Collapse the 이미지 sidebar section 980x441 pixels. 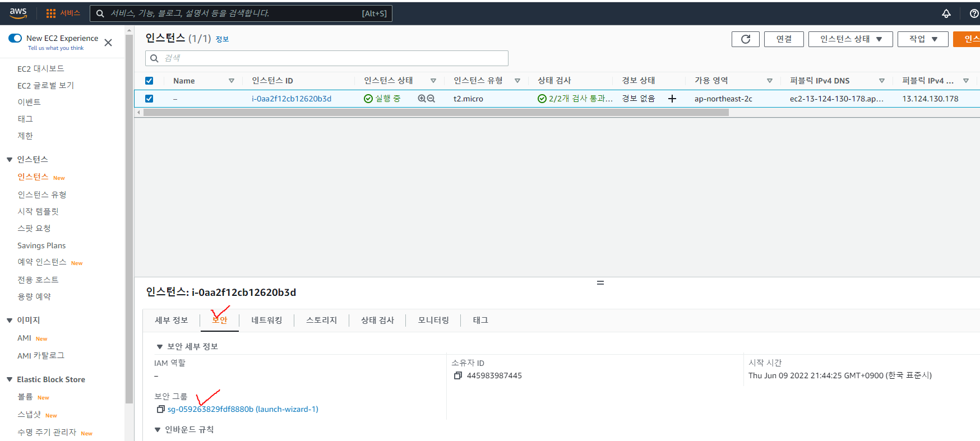tap(10, 321)
